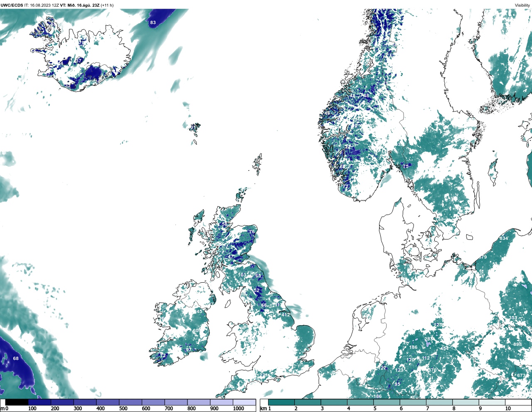
Task: Click the "898" value on the eastern edge
Action: point(517,345)
